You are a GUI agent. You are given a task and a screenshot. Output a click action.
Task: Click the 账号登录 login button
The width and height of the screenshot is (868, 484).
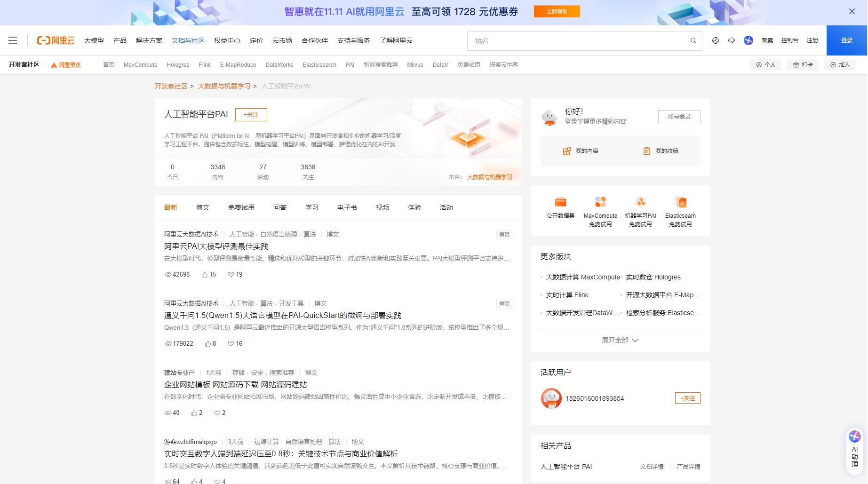[x=679, y=116]
